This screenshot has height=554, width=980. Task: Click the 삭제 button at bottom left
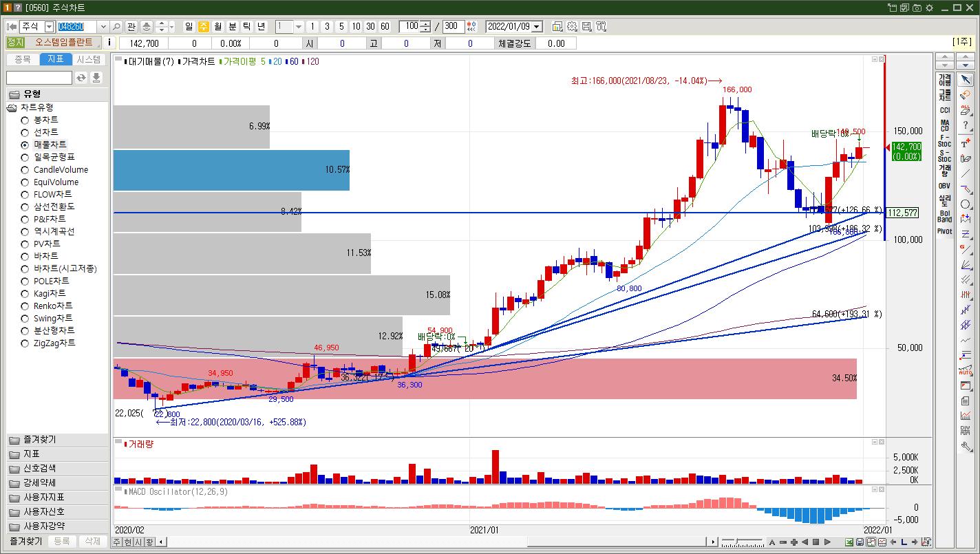pos(92,541)
